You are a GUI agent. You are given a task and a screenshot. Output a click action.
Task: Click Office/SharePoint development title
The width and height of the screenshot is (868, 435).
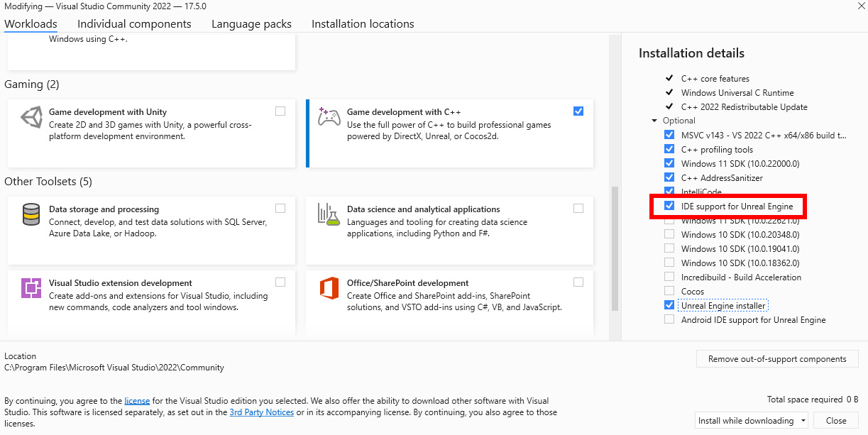pos(408,283)
